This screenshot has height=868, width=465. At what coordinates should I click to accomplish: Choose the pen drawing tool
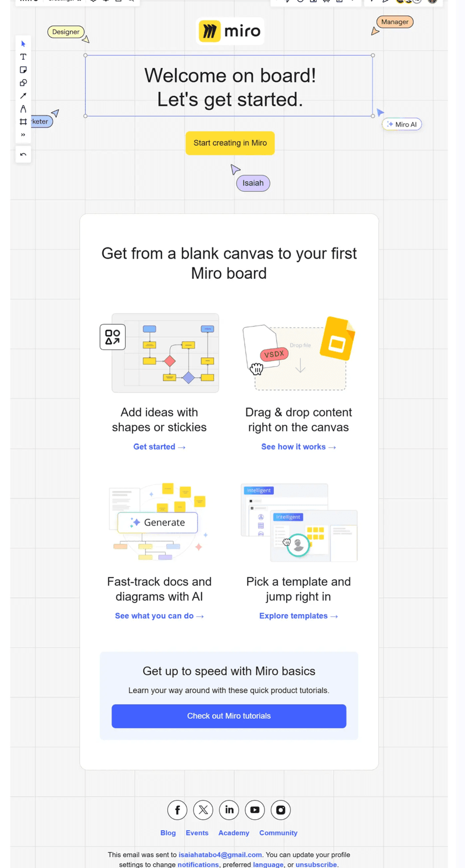[23, 109]
